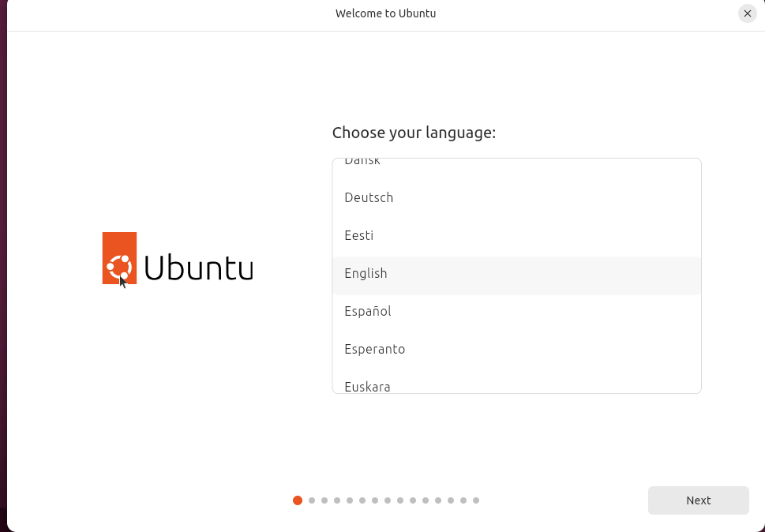Click the fourth page indicator dot
Screen dimensions: 765x532
pos(337,500)
